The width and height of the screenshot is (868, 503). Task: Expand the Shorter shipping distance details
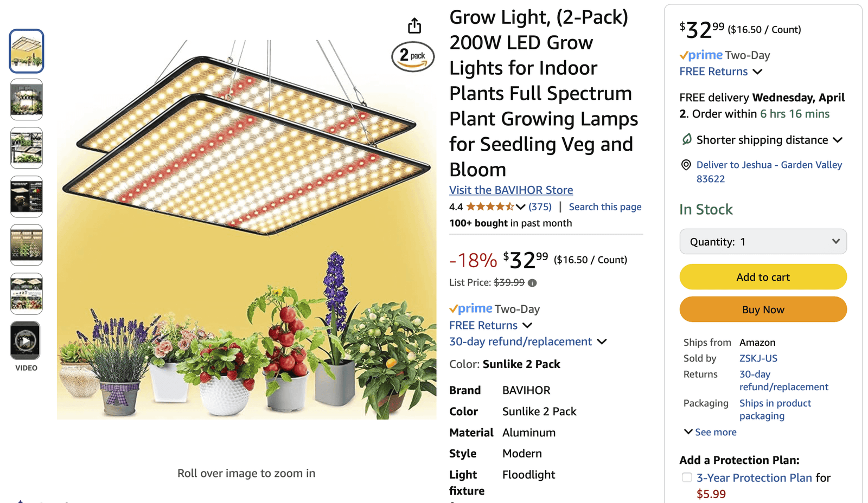pyautogui.click(x=839, y=140)
